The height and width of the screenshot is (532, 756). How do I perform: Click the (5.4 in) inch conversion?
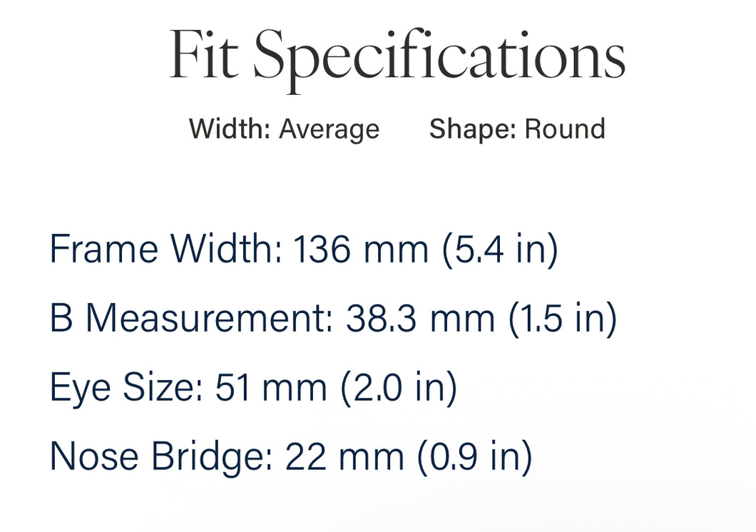click(501, 249)
